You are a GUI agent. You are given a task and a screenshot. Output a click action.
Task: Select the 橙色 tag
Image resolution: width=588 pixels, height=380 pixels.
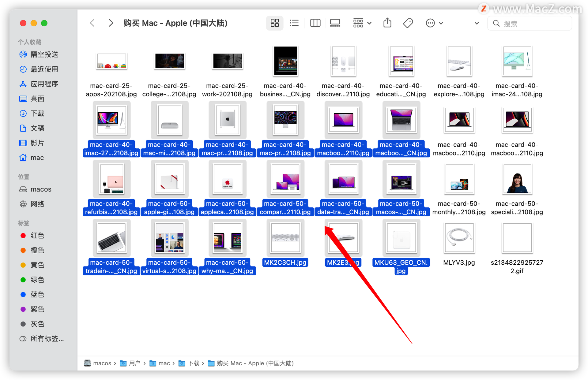[32, 250]
